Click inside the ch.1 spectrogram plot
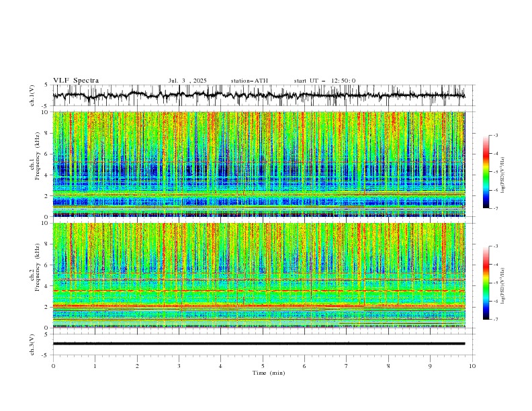Viewport: 532px width, 411px height. click(259, 164)
